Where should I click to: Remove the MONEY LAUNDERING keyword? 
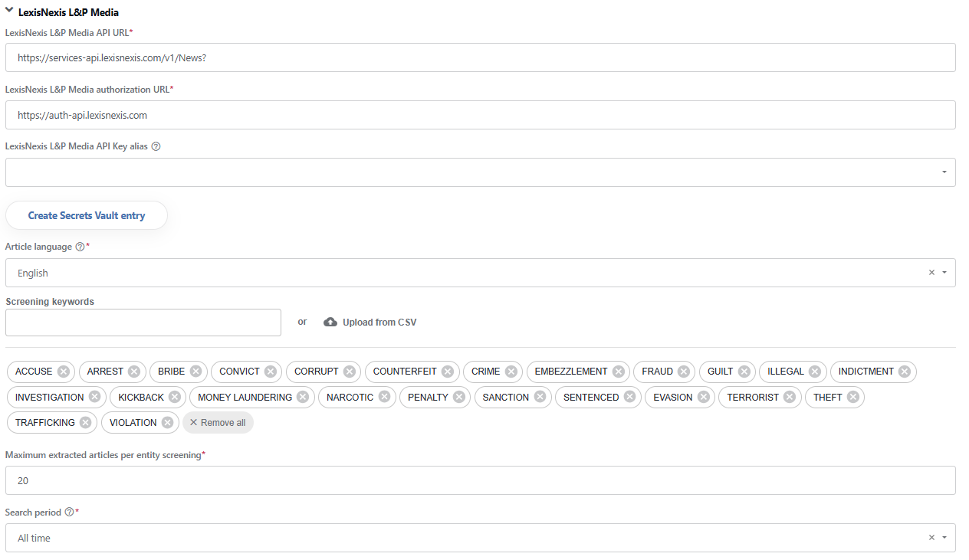(x=303, y=397)
